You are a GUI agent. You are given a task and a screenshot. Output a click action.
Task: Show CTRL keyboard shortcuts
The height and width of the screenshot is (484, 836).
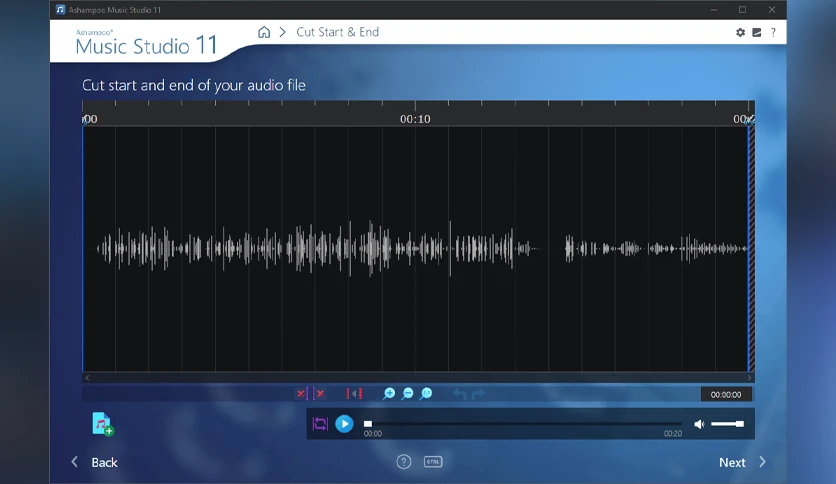[x=433, y=462]
